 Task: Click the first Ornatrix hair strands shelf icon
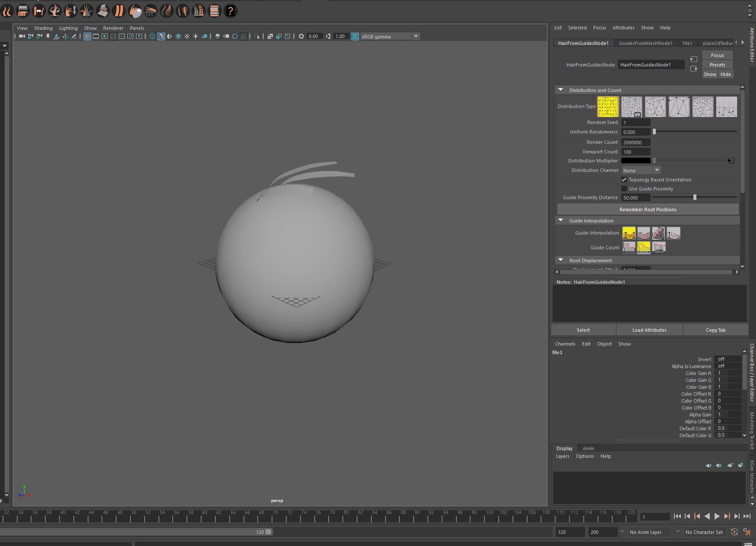point(7,11)
